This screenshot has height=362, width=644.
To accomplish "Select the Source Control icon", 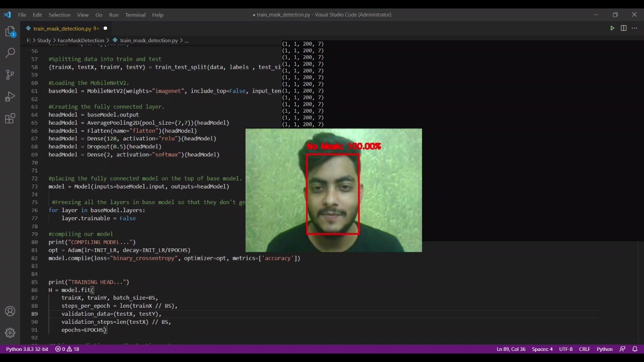I will coord(10,74).
